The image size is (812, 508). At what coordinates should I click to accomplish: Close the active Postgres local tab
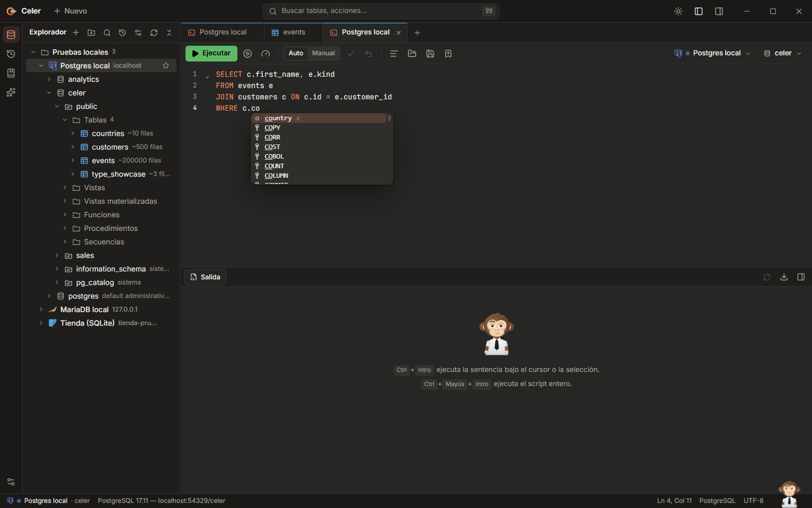tap(399, 33)
